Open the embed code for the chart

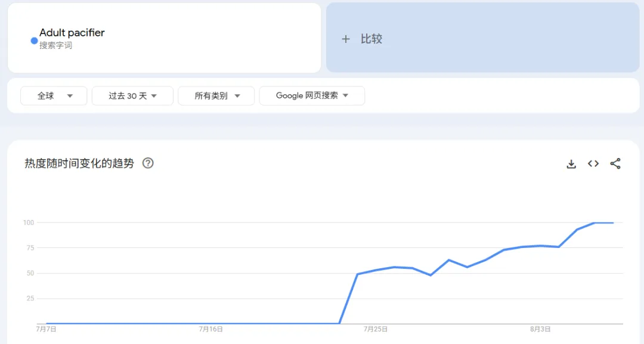coord(593,163)
